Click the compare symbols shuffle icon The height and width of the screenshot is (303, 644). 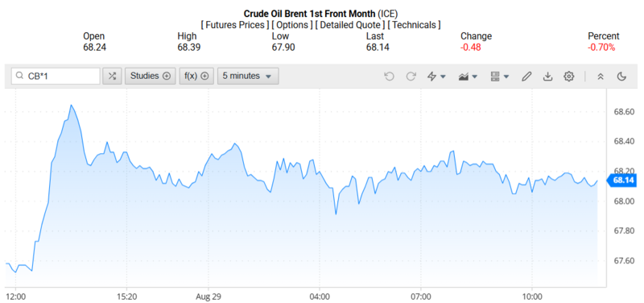click(x=112, y=76)
